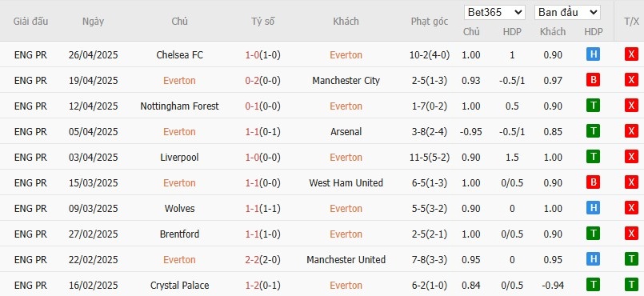Click red X badge in Arsenal match row
Screen dimensions: 644x296
(631, 131)
